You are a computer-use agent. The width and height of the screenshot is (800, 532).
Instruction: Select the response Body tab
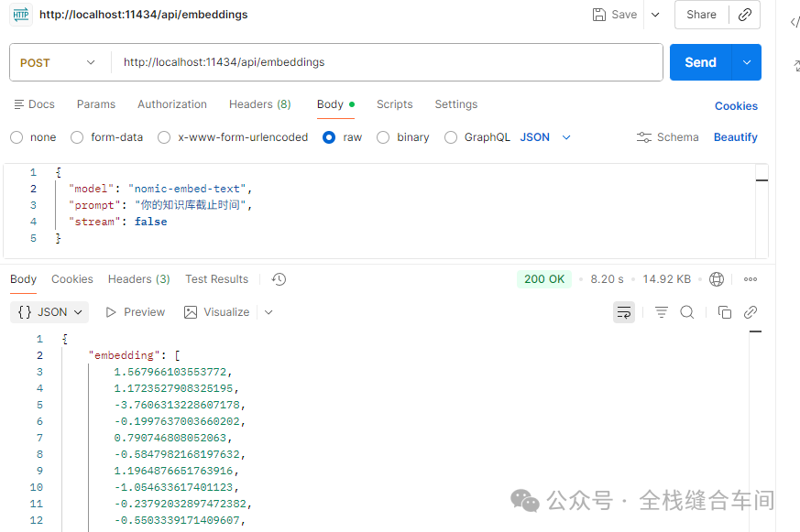pyautogui.click(x=24, y=279)
